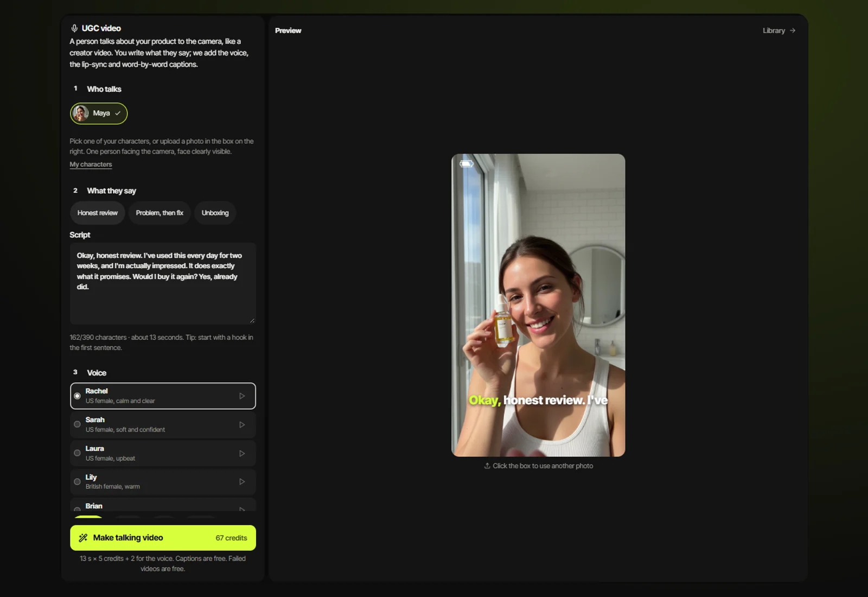This screenshot has width=868, height=597.
Task: Click the magic wand icon on Make talking video
Action: 83,538
